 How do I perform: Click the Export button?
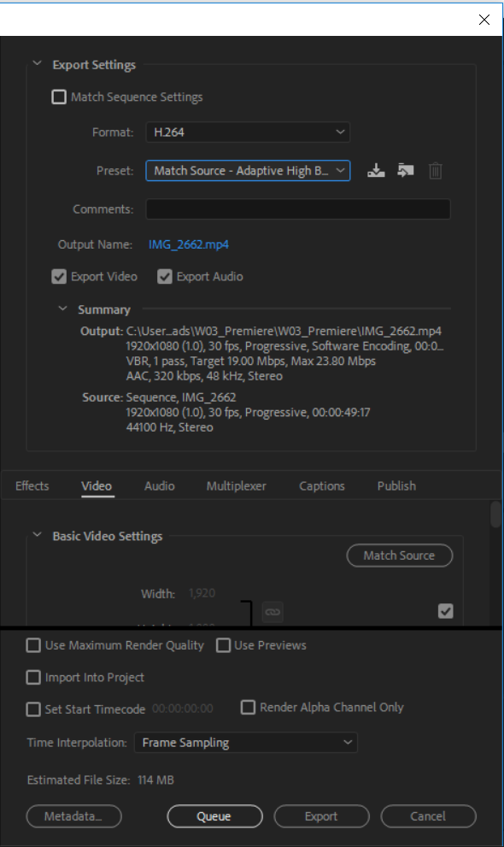tap(321, 816)
